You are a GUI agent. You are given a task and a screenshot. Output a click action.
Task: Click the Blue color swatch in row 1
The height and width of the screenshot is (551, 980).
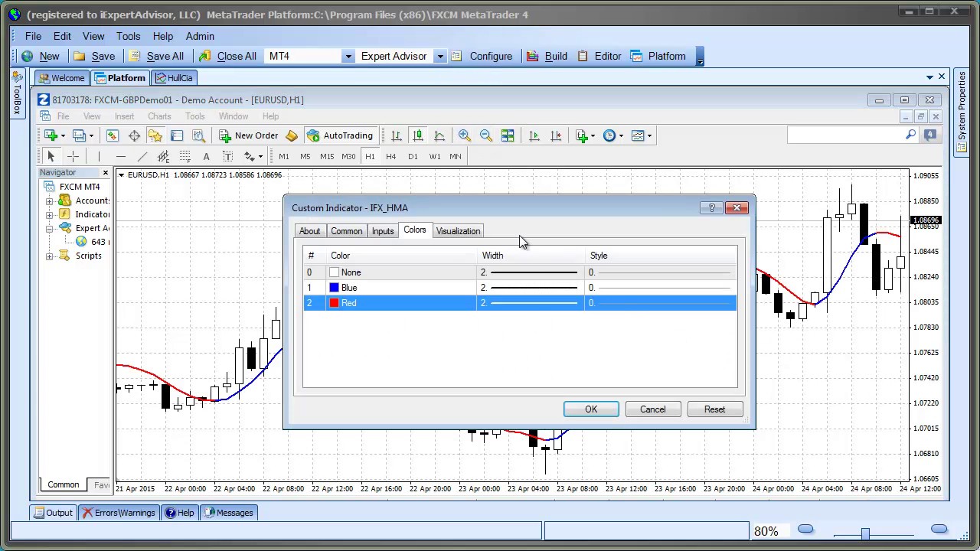(334, 288)
